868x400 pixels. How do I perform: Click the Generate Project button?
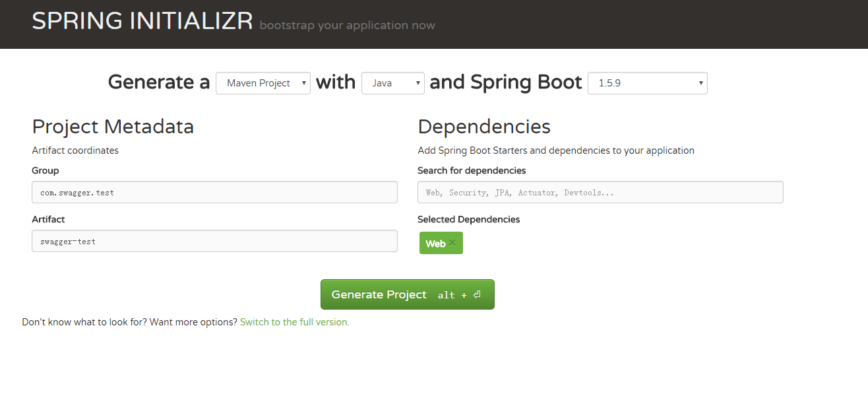(x=408, y=294)
